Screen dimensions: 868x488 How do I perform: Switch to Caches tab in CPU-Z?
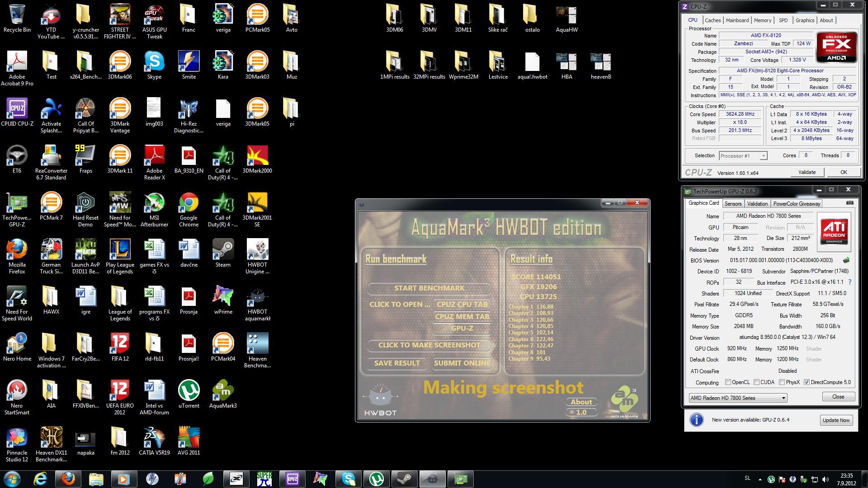712,20
